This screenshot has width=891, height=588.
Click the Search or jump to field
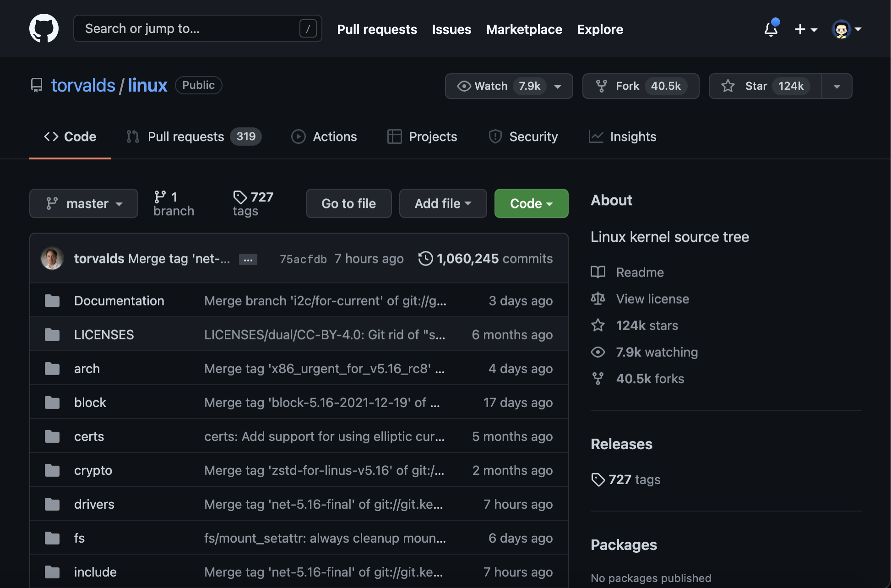[197, 28]
